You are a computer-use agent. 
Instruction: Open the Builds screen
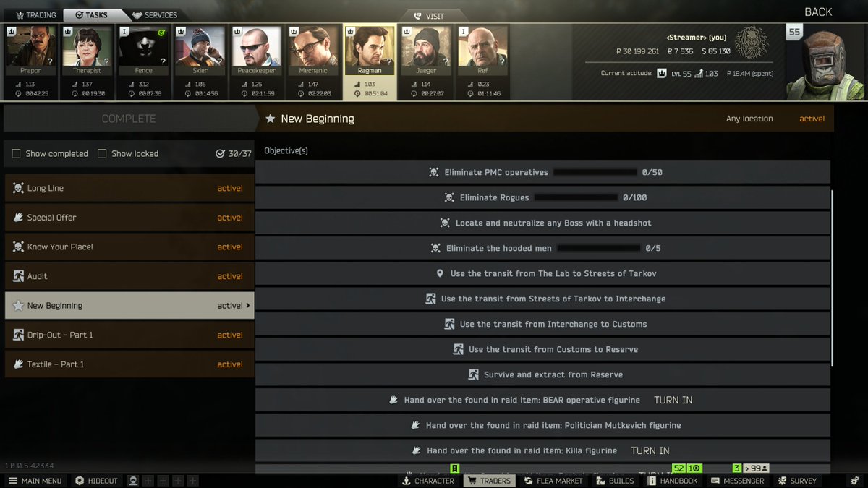click(x=615, y=481)
